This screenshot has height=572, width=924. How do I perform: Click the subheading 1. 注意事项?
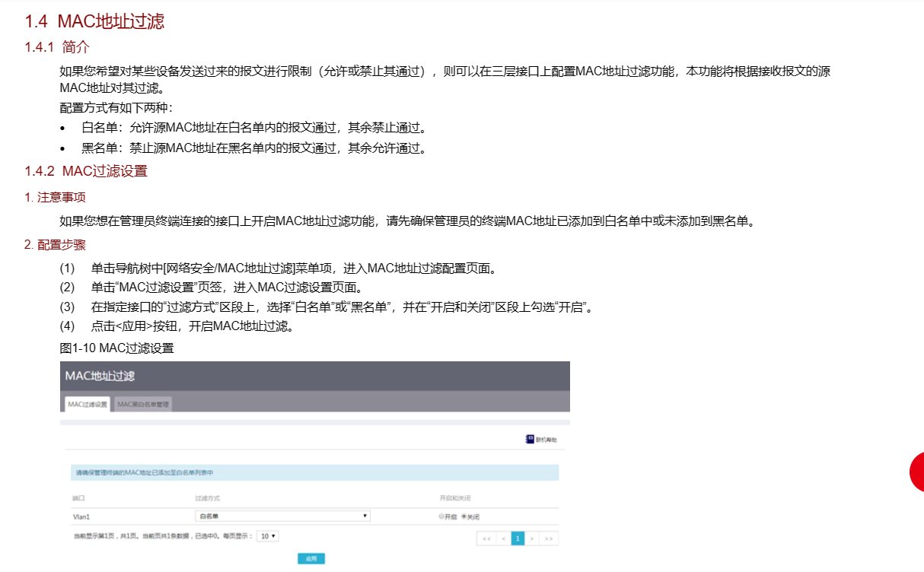(55, 197)
